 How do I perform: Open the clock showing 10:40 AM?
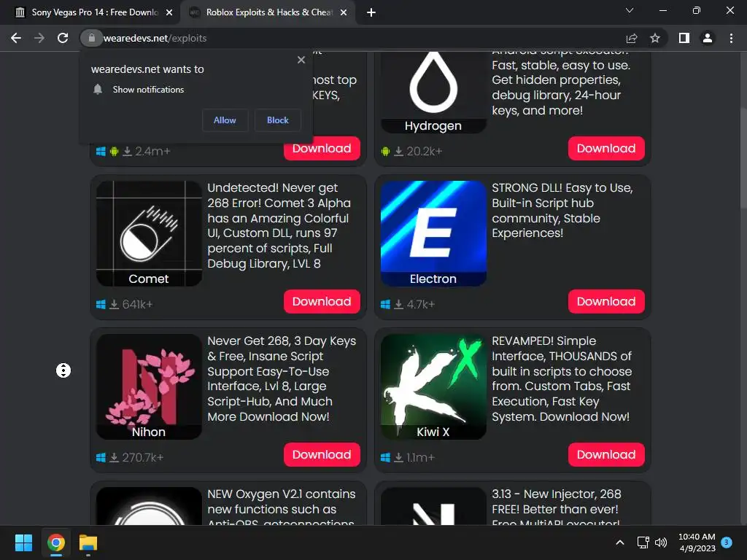(x=697, y=542)
